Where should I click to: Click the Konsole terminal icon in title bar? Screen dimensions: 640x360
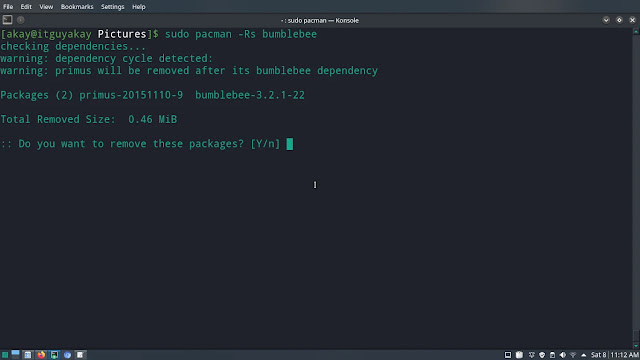click(x=7, y=20)
